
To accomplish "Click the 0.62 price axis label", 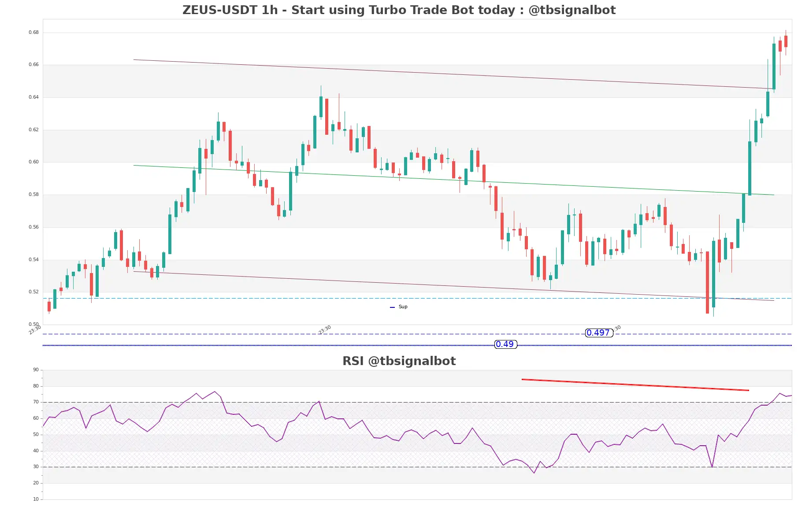I will (33, 129).
